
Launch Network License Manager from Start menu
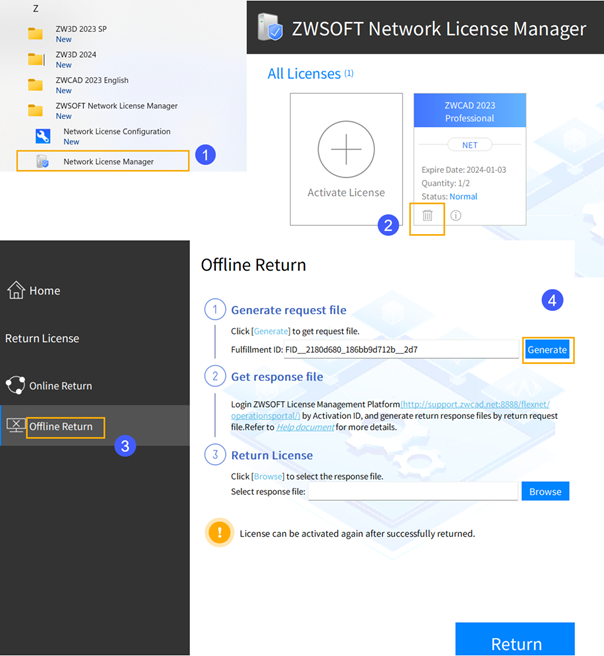[x=103, y=161]
